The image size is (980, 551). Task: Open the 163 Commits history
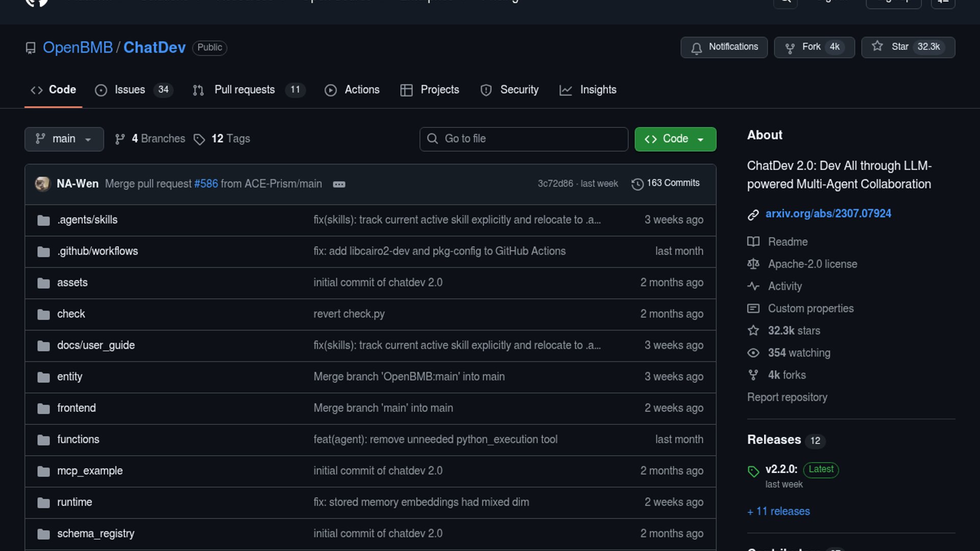click(666, 183)
